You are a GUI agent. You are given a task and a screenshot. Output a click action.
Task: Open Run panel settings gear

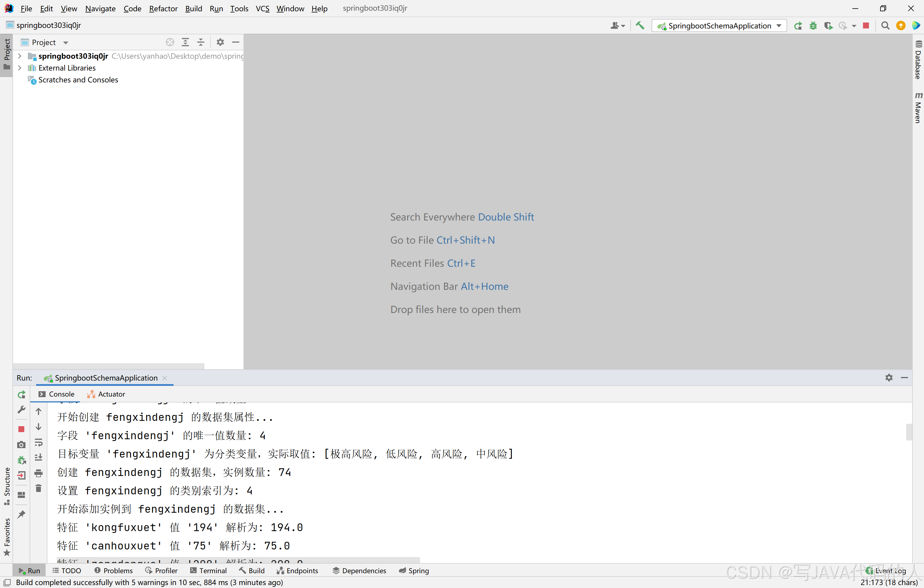tap(889, 378)
